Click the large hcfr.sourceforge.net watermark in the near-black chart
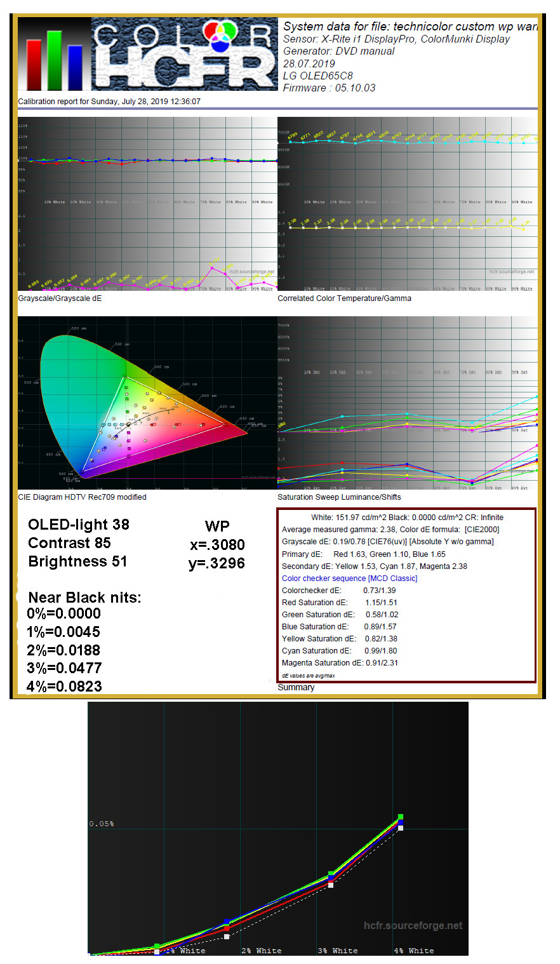This screenshot has height=964, width=560. (413, 925)
